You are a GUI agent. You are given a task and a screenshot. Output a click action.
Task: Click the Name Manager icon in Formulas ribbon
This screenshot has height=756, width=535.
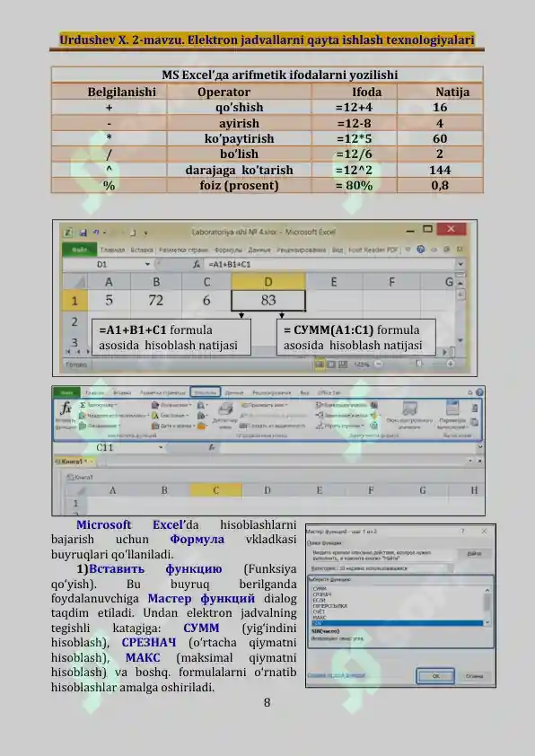(225, 410)
